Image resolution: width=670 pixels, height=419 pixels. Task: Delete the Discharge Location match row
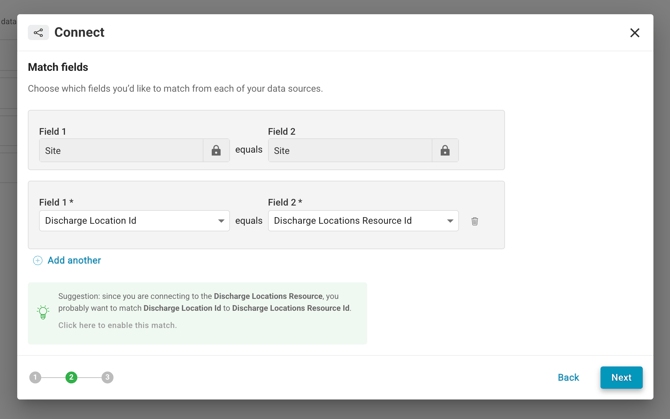coord(475,221)
